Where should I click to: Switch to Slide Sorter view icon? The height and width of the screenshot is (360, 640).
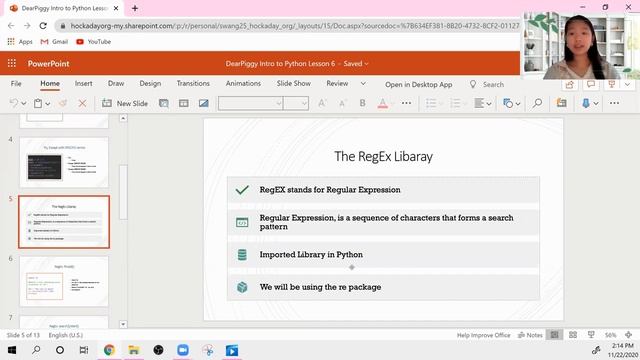coord(573,335)
